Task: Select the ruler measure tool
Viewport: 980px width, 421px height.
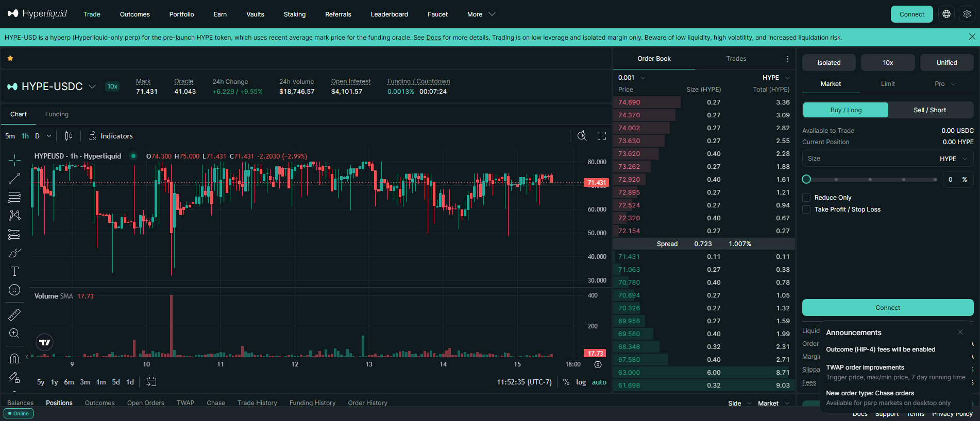Action: click(x=14, y=314)
